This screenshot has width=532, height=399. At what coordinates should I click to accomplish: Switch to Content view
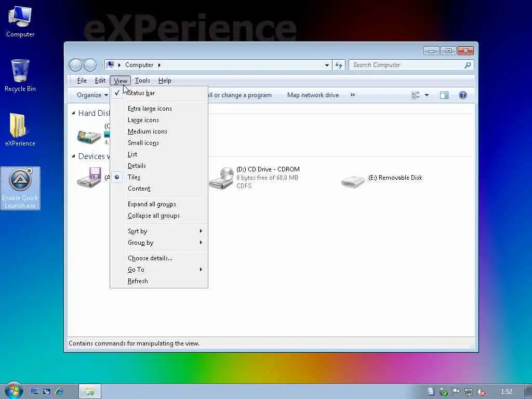[x=159, y=189]
